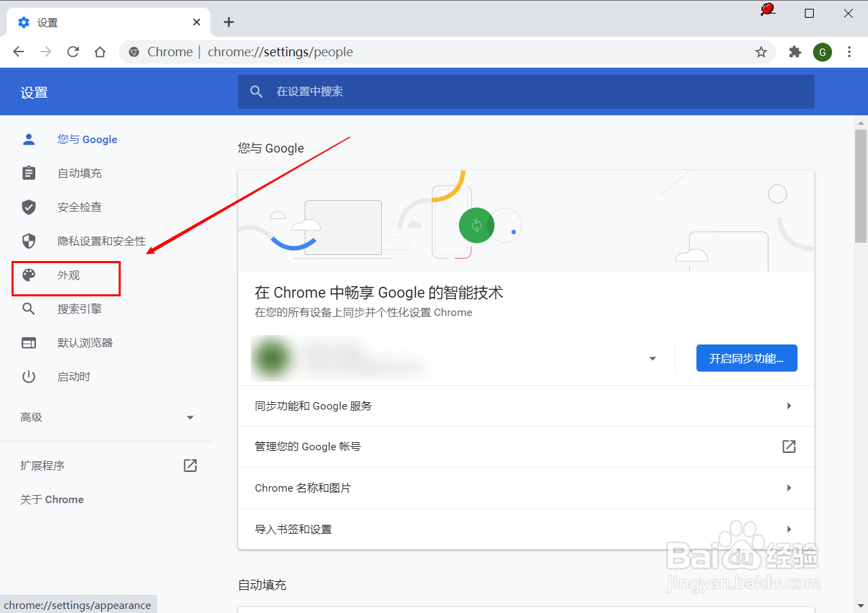This screenshot has height=613, width=868.
Task: Click the shield icon for 隐私设置和安全性
Action: pos(28,241)
